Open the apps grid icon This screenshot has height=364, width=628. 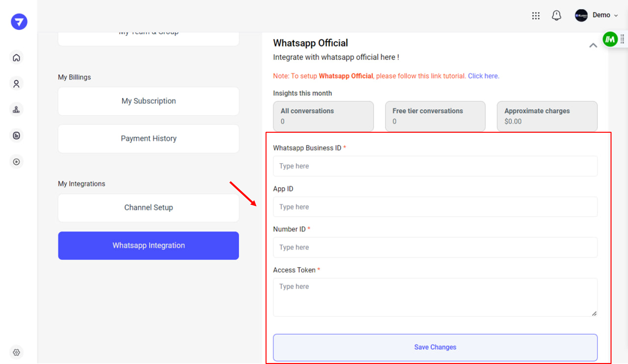point(536,16)
